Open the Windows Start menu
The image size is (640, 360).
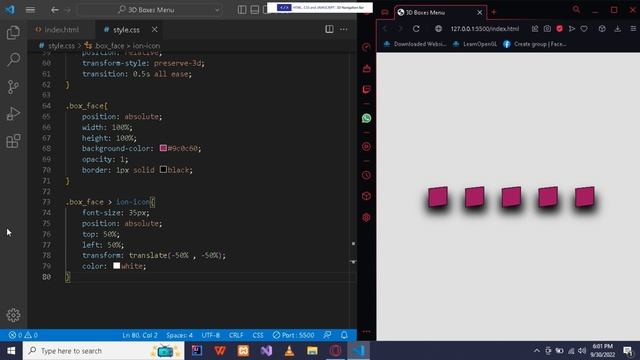11,351
